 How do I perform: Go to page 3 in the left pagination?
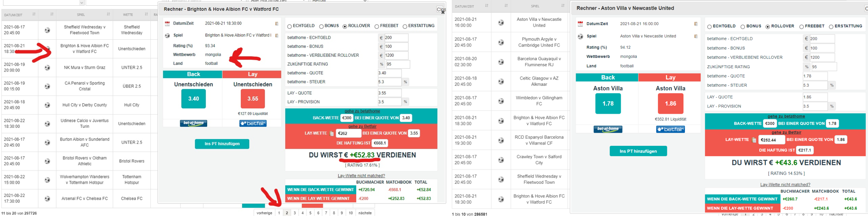[x=295, y=213]
